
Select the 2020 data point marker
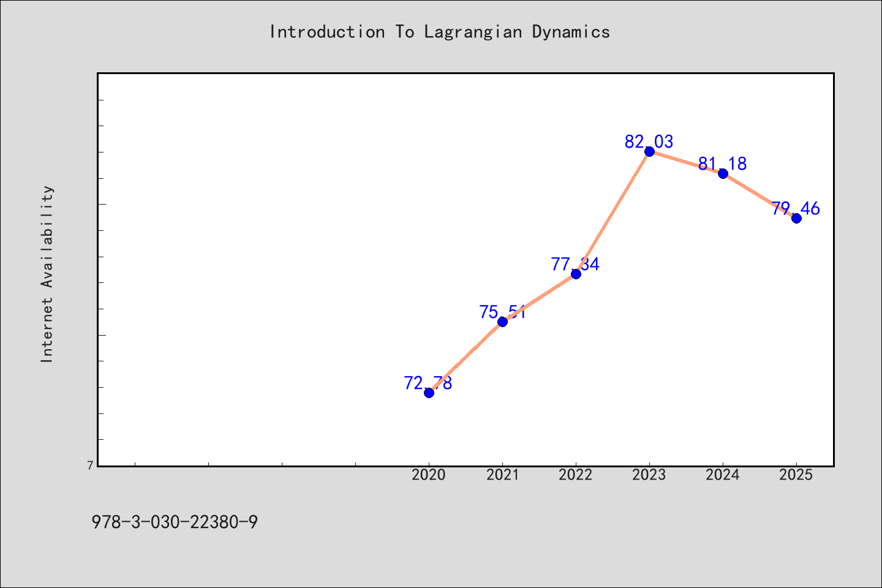tap(429, 393)
